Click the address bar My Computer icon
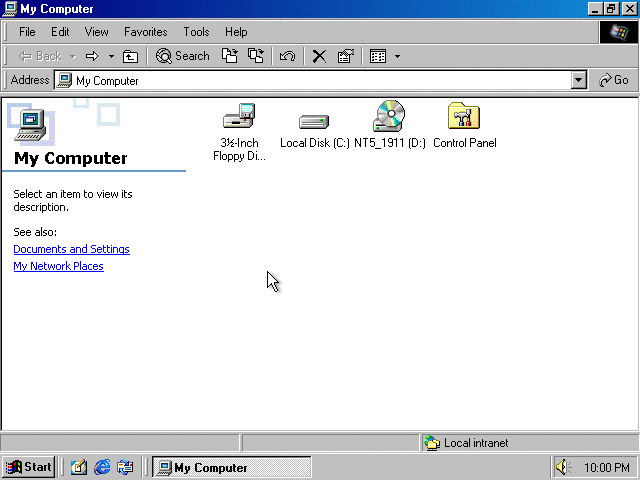640x480 pixels. (x=64, y=80)
